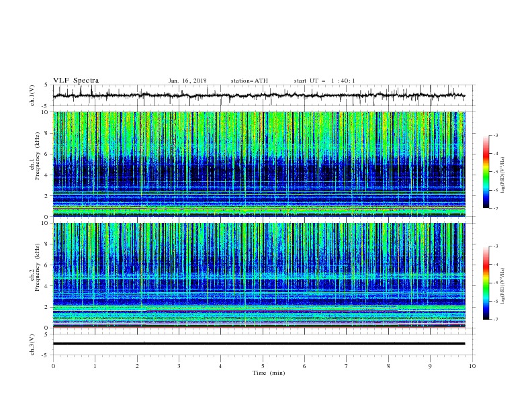Click the bottom time axis tick label "10"

coord(472,366)
